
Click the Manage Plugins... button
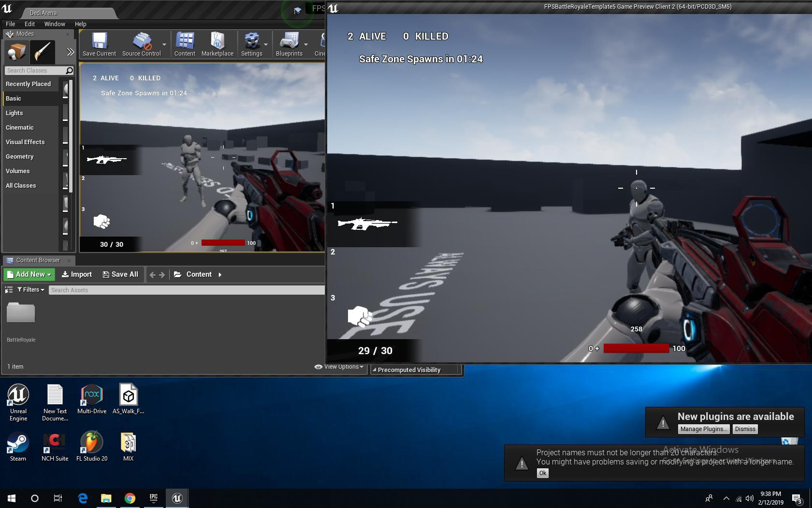click(x=703, y=429)
